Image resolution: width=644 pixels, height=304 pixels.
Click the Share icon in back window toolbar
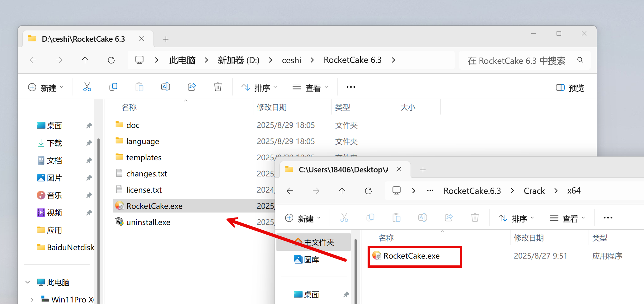[192, 87]
